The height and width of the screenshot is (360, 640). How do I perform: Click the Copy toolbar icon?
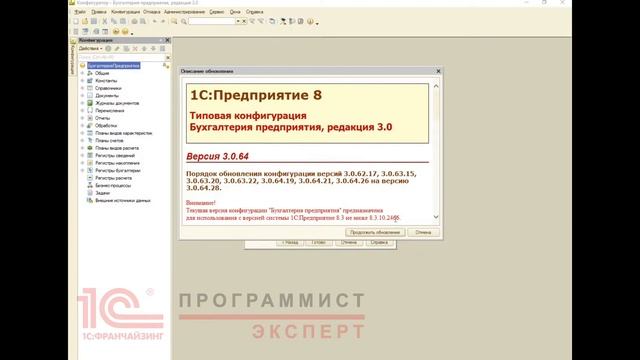click(114, 21)
